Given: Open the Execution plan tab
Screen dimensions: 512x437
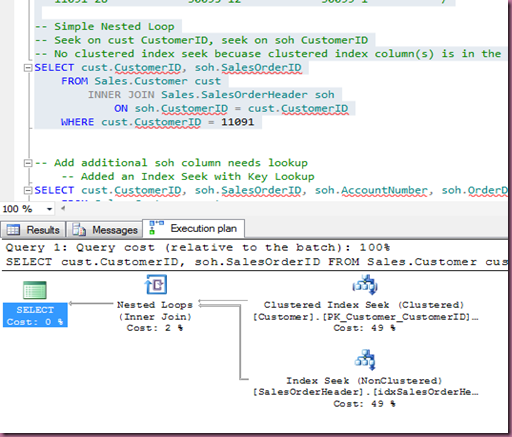Looking at the screenshot, I should click(194, 228).
